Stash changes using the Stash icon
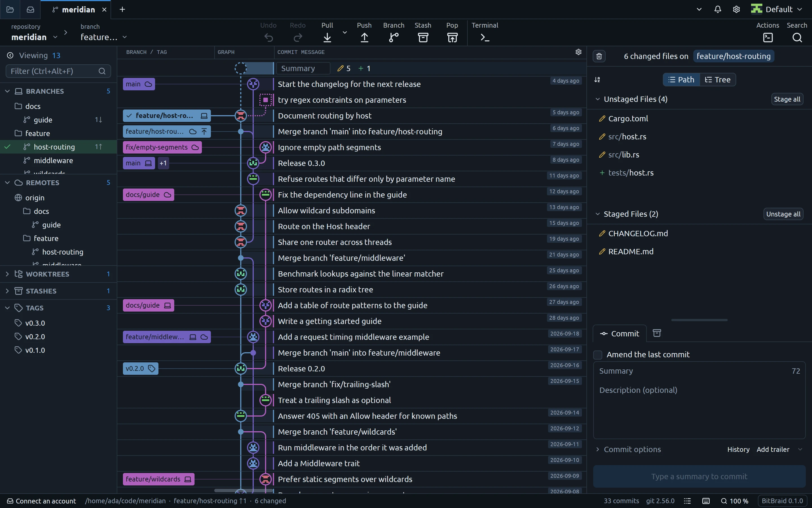This screenshot has width=812, height=508. click(423, 37)
